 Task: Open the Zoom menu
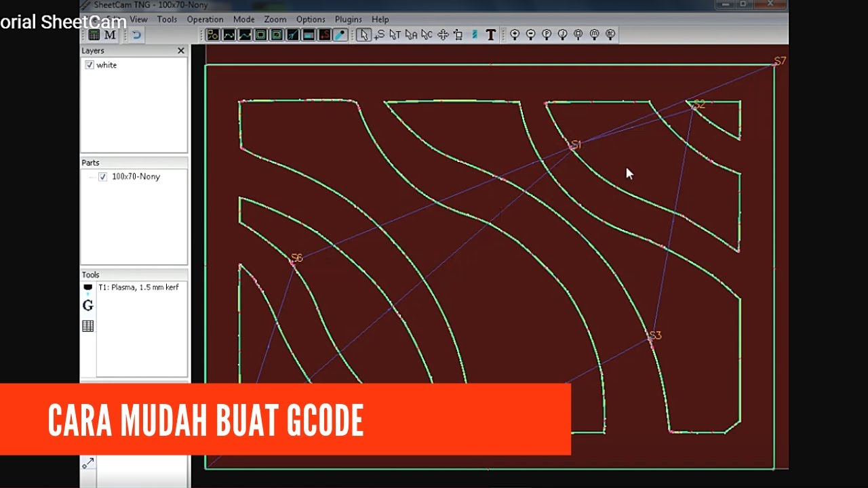[x=275, y=19]
